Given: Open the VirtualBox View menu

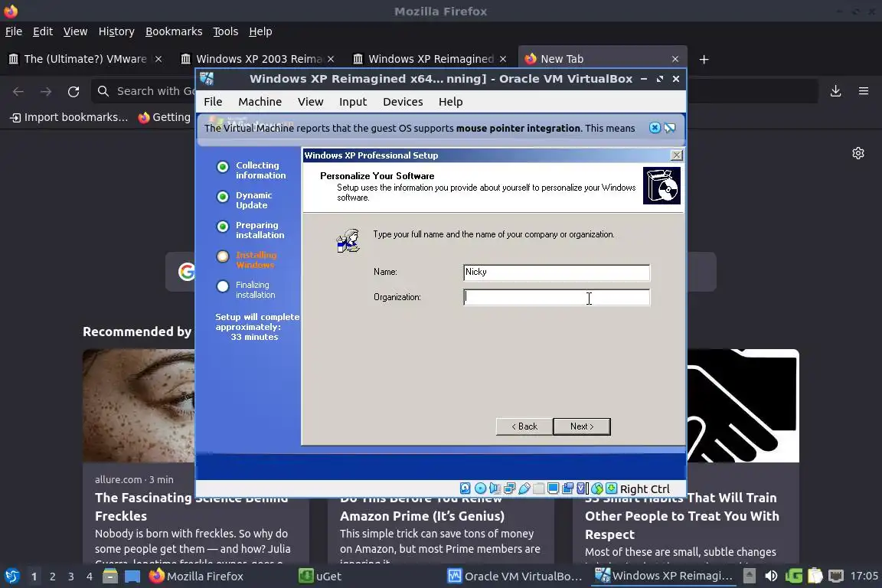Looking at the screenshot, I should click(x=311, y=102).
